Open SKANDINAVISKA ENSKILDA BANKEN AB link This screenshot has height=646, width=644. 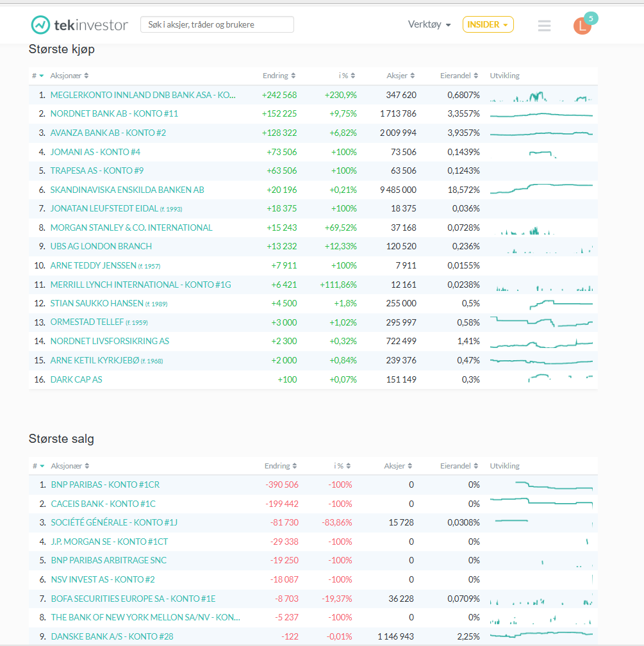click(x=127, y=190)
